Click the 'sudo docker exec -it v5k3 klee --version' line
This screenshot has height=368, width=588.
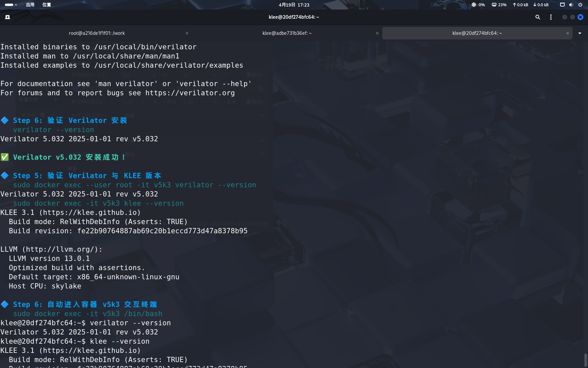coord(98,203)
